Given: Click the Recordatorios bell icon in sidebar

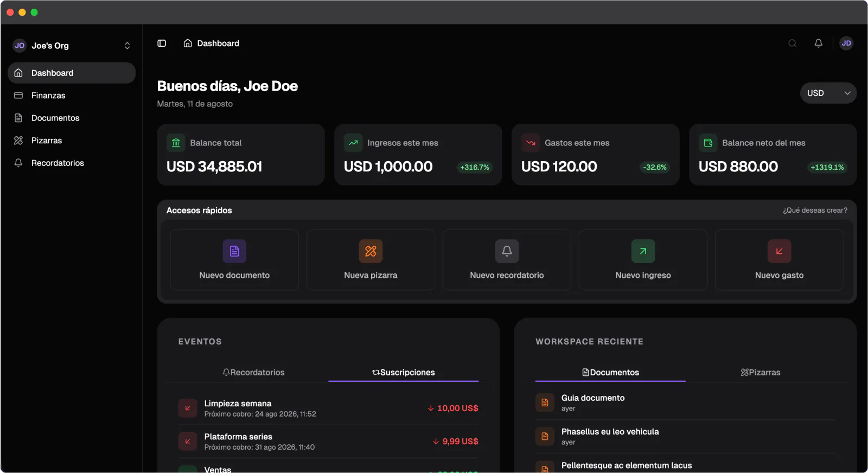Looking at the screenshot, I should [18, 163].
